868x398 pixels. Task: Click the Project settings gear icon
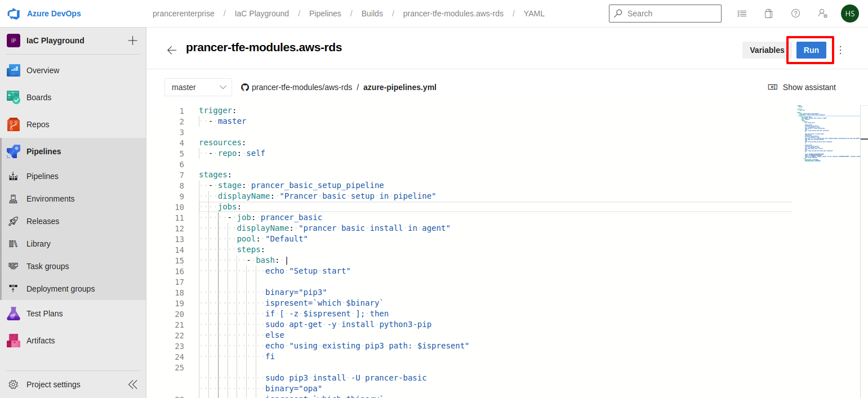[x=14, y=384]
